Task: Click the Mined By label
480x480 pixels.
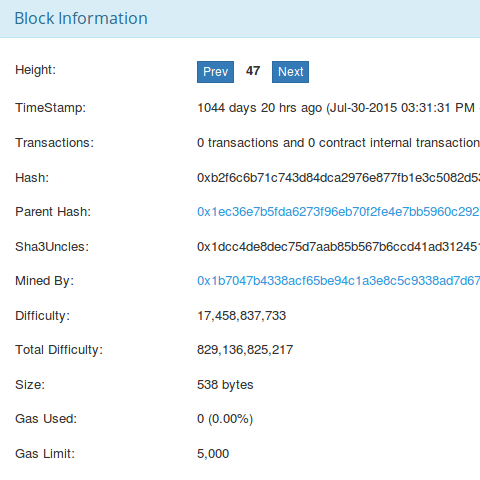Action: 44,281
